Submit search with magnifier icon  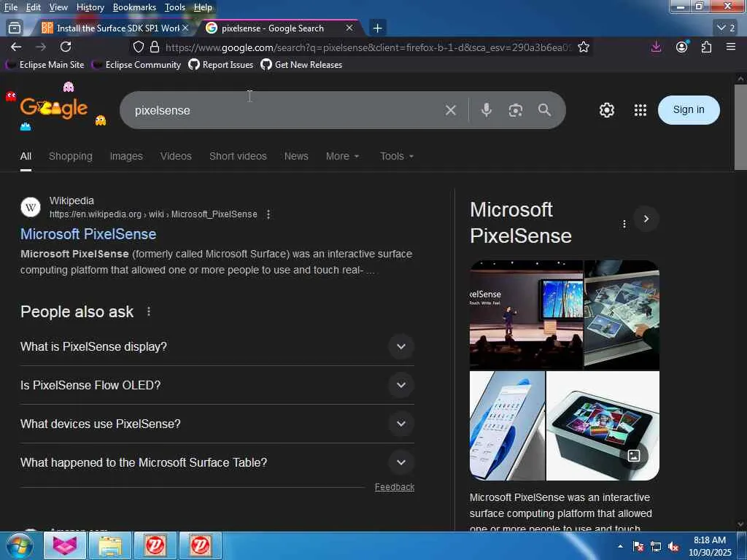click(544, 111)
